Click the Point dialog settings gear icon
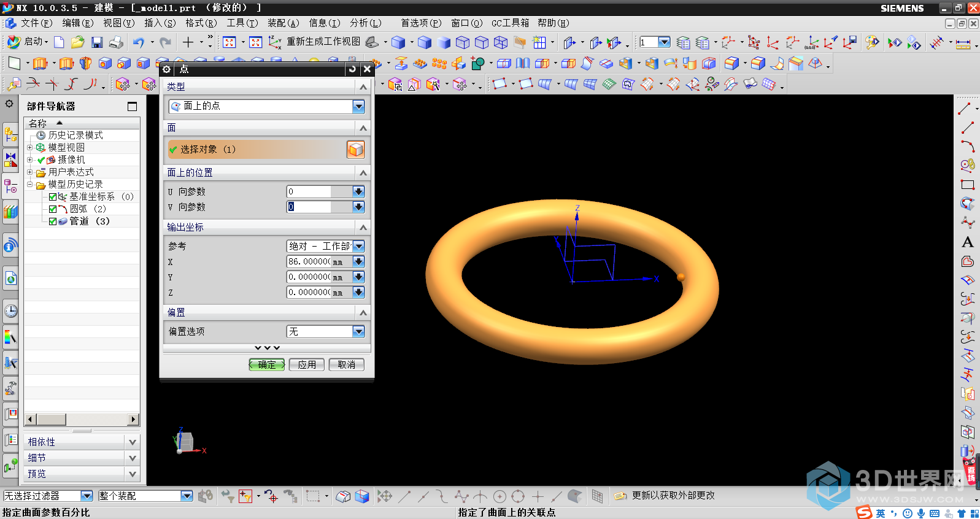The width and height of the screenshot is (980, 519). click(x=166, y=69)
